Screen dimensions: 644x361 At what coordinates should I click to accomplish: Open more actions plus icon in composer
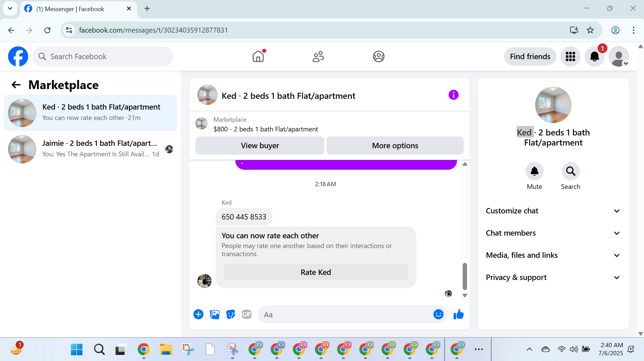pos(198,314)
